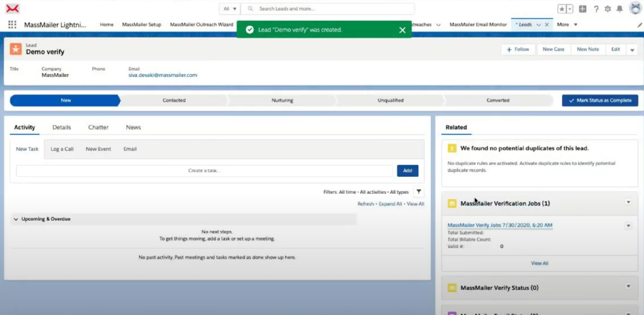The height and width of the screenshot is (315, 644).
Task: Open the App Launcher grid icon
Action: pyautogui.click(x=12, y=25)
